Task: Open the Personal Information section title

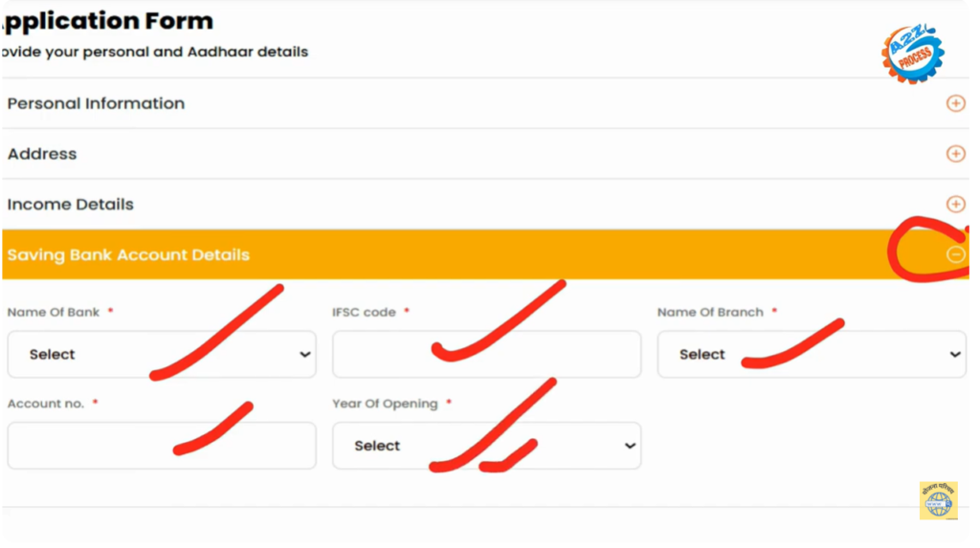Action: pyautogui.click(x=96, y=103)
